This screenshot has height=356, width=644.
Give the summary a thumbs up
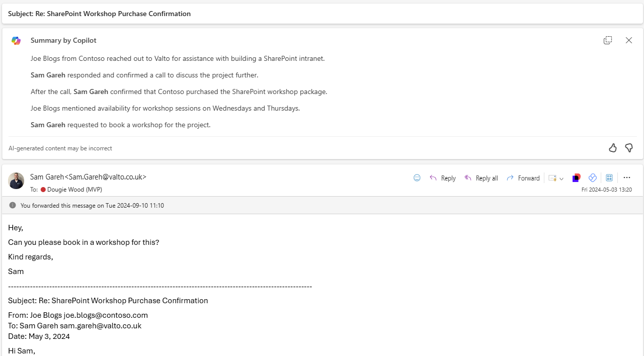(x=612, y=148)
